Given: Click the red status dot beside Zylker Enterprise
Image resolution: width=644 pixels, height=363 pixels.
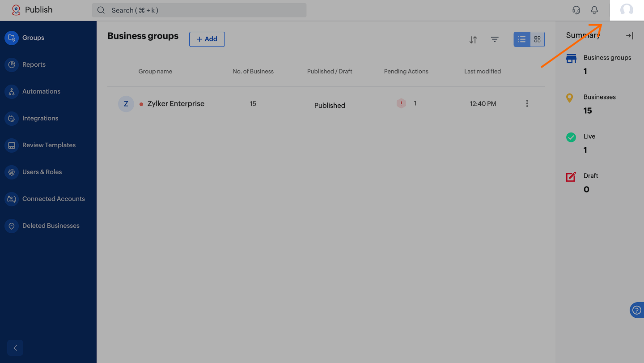Looking at the screenshot, I should [141, 104].
